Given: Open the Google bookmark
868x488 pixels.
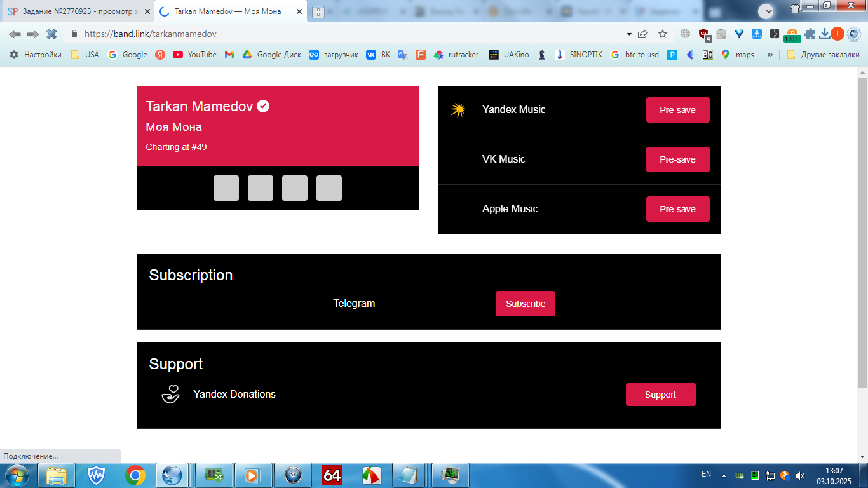Looking at the screenshot, I should click(x=128, y=55).
